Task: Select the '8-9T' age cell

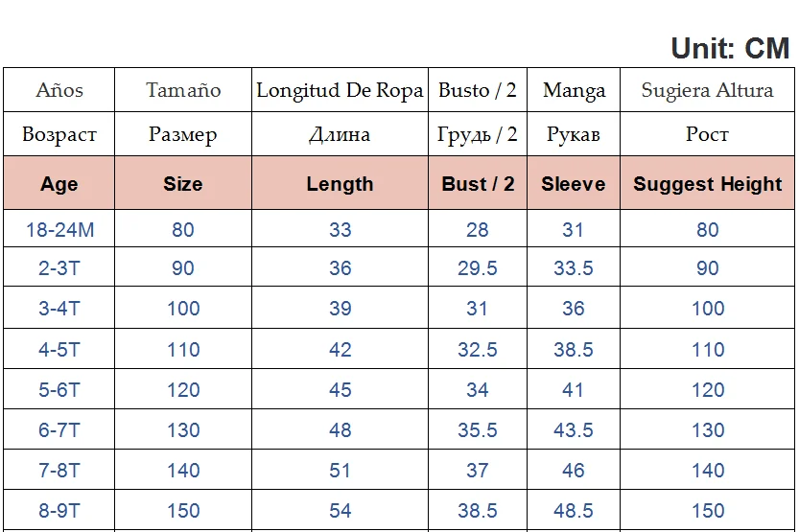Action: 59,511
